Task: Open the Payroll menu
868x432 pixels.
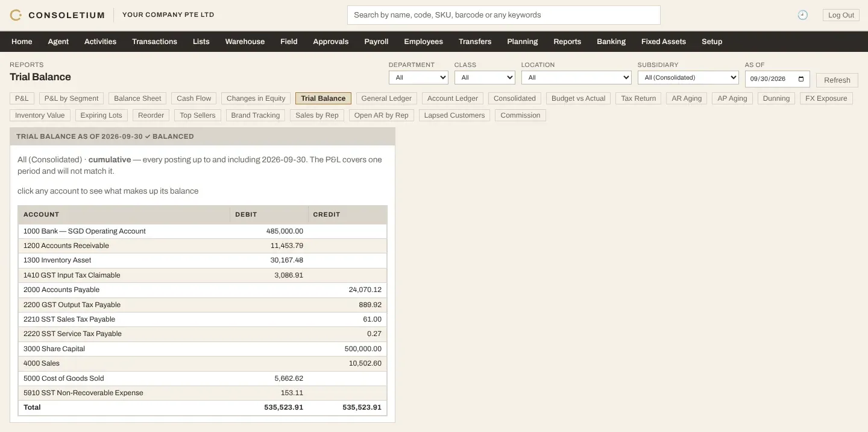Action: tap(376, 42)
